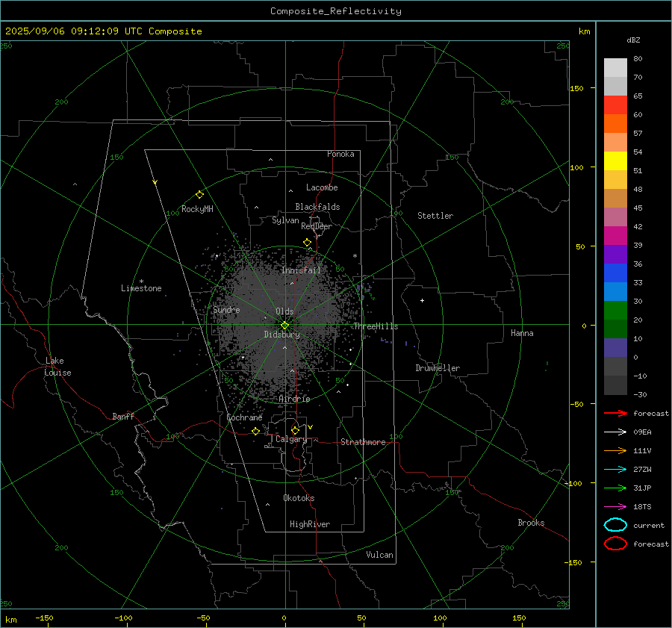The height and width of the screenshot is (628, 672).
Task: Click the ThreeHills label on the map
Action: [376, 326]
